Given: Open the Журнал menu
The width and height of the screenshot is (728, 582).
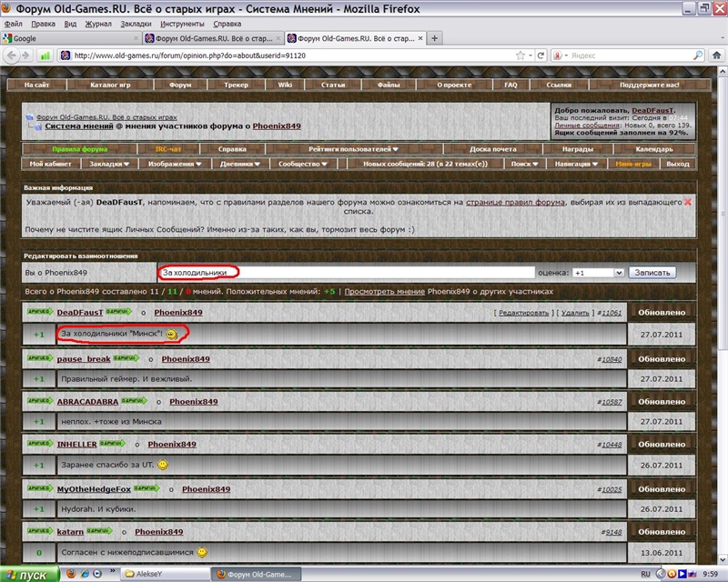Looking at the screenshot, I should click(98, 24).
